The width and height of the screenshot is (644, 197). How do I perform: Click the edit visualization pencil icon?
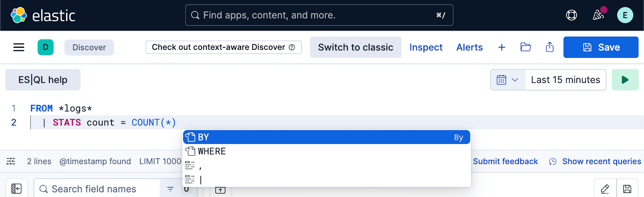pos(605,189)
